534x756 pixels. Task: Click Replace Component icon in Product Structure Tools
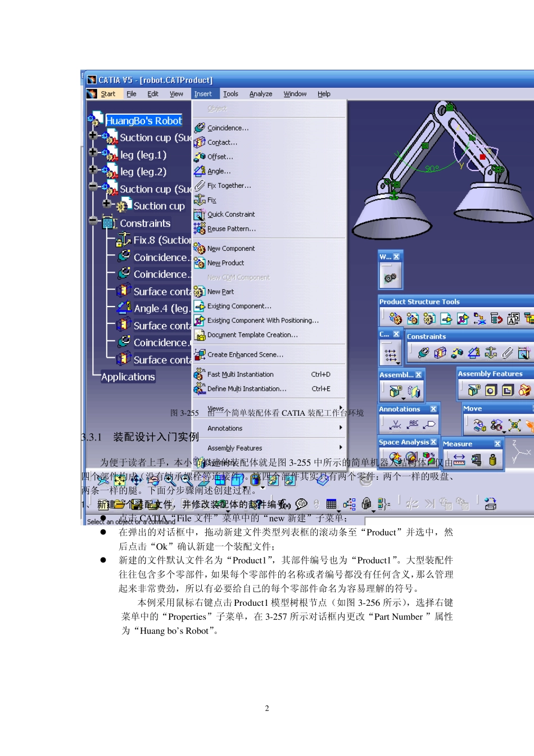(479, 319)
